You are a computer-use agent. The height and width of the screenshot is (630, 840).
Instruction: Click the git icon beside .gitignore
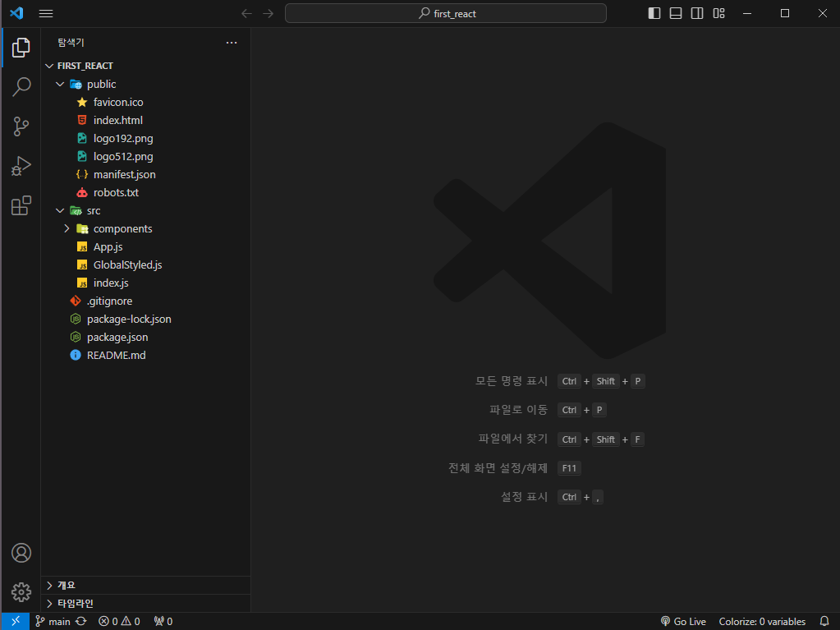(76, 301)
